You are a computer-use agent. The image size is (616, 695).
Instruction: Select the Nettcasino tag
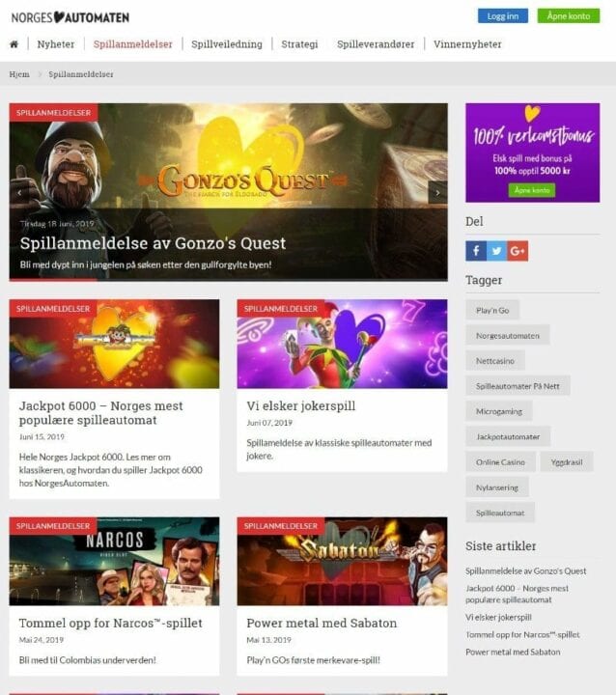495,361
